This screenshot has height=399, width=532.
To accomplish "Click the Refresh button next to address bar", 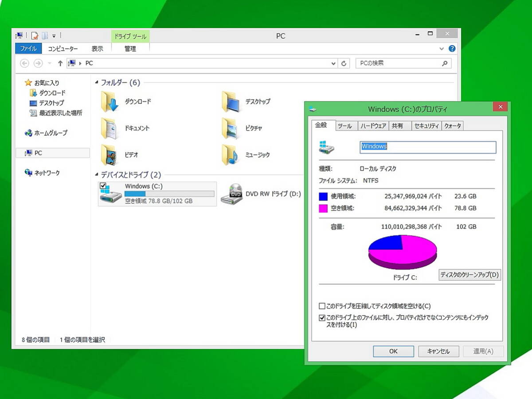I will [344, 63].
